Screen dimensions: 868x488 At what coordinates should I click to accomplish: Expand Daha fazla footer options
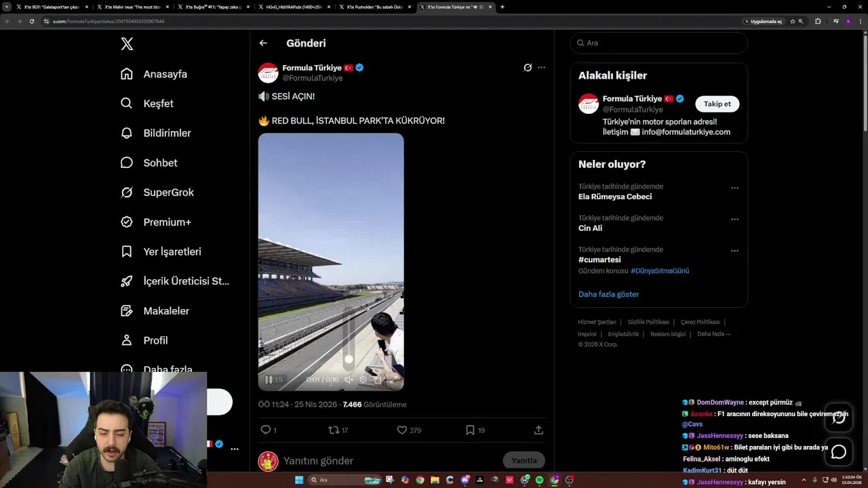pyautogui.click(x=713, y=334)
